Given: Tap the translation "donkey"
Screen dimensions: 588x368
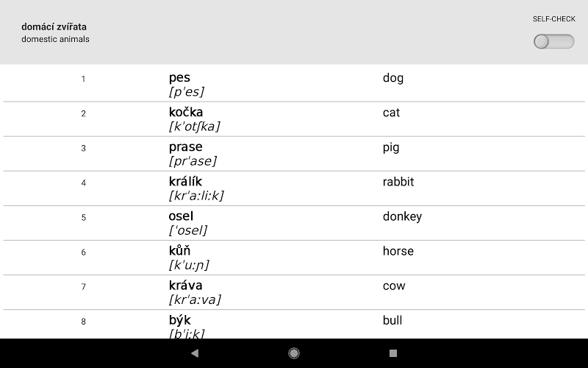Looking at the screenshot, I should pos(402,216).
